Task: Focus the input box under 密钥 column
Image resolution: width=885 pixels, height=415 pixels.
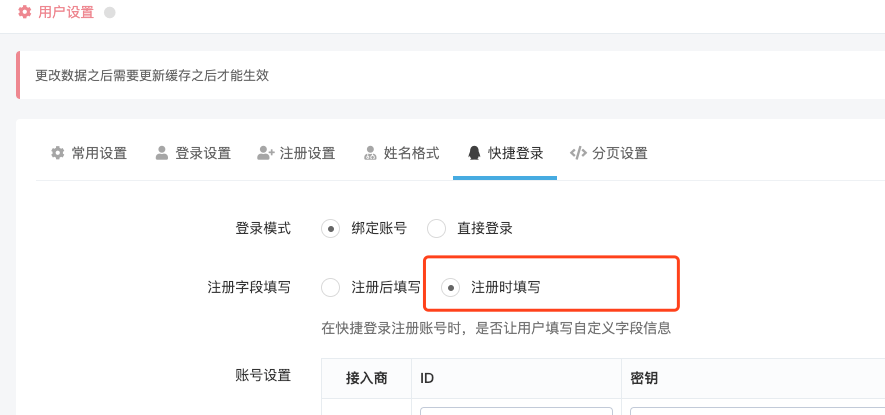Action: (x=757, y=411)
